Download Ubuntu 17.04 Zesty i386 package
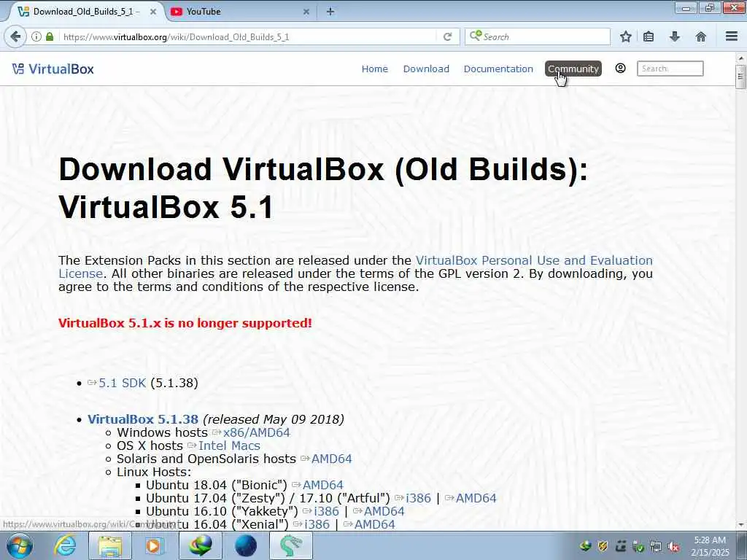 [418, 498]
